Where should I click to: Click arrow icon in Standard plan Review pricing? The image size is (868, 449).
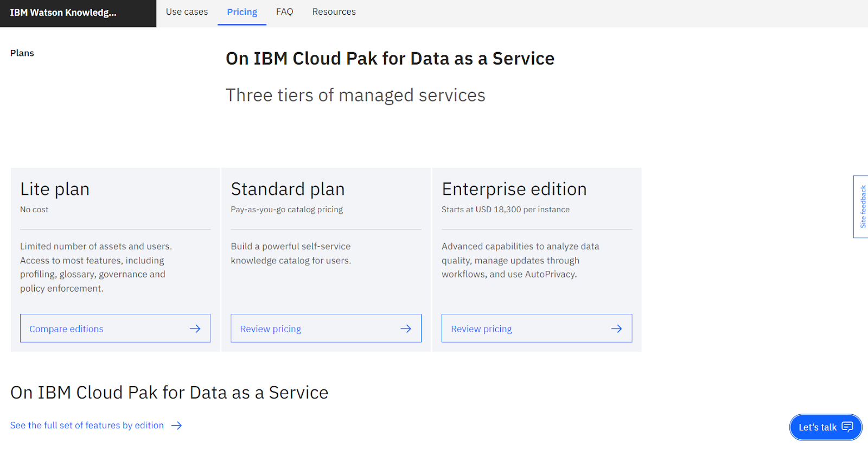click(x=406, y=328)
